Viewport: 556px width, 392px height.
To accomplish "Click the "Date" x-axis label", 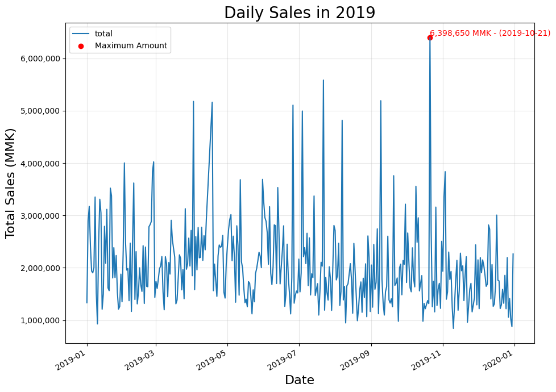I will click(x=300, y=380).
